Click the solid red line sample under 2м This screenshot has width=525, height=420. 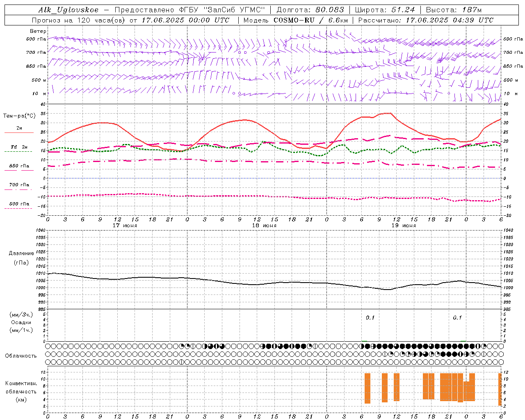(x=19, y=132)
